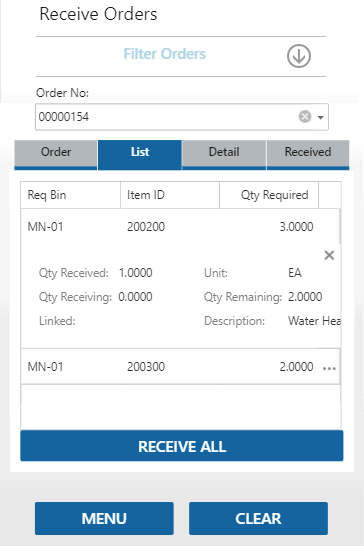Select the row with item 200200
The image size is (364, 546).
(180, 227)
